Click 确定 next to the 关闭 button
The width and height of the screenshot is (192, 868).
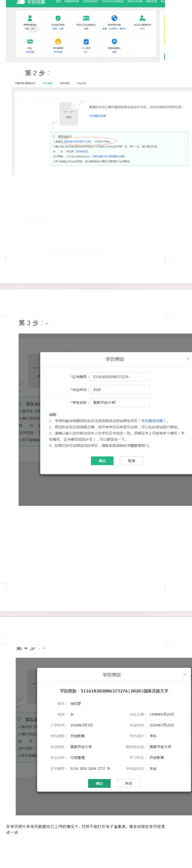100,784
